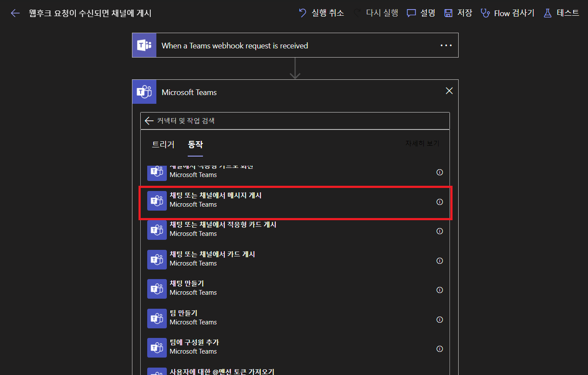
Task: Select 채팅 또는 채널에서 메시지 게시 action
Action: 295,201
